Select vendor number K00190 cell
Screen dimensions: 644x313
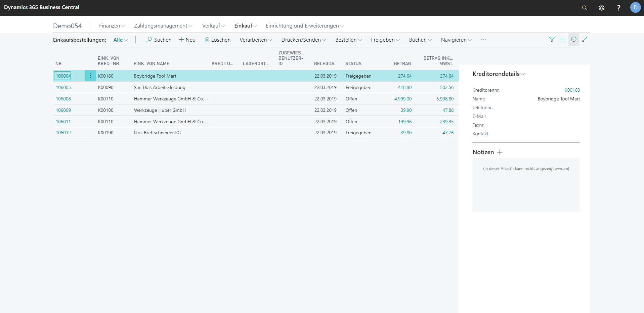point(106,133)
